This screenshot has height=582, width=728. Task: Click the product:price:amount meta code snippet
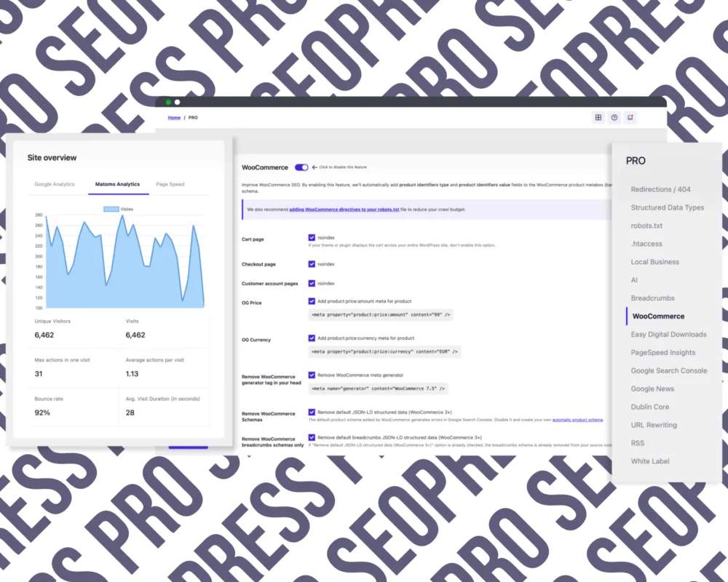381,315
